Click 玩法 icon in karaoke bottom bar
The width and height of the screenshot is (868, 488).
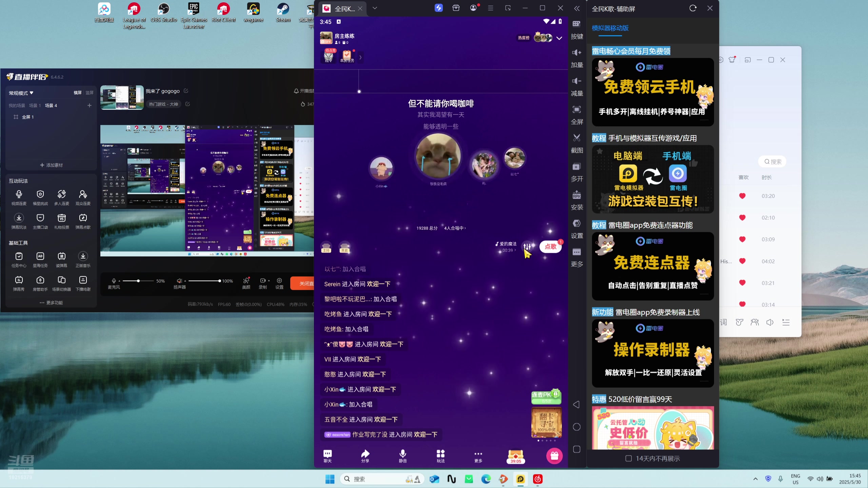coord(440,456)
